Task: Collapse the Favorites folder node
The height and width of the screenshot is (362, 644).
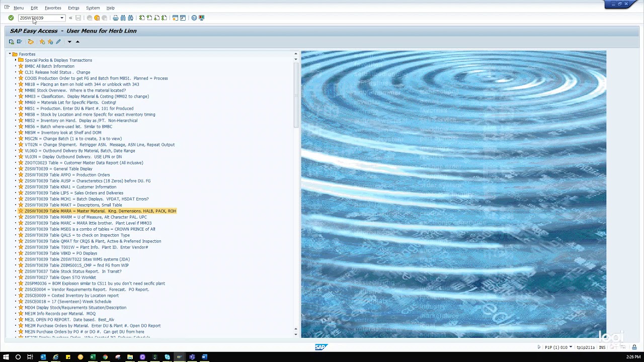Action: click(10, 54)
